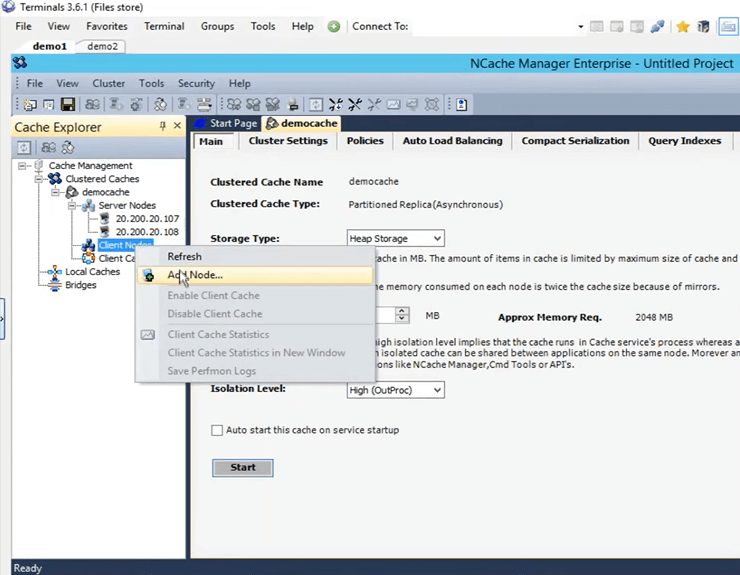Screen dimensions: 740x575
Task: Click the first cluster icon after the toolbar separator
Action: pyautogui.click(x=234, y=104)
